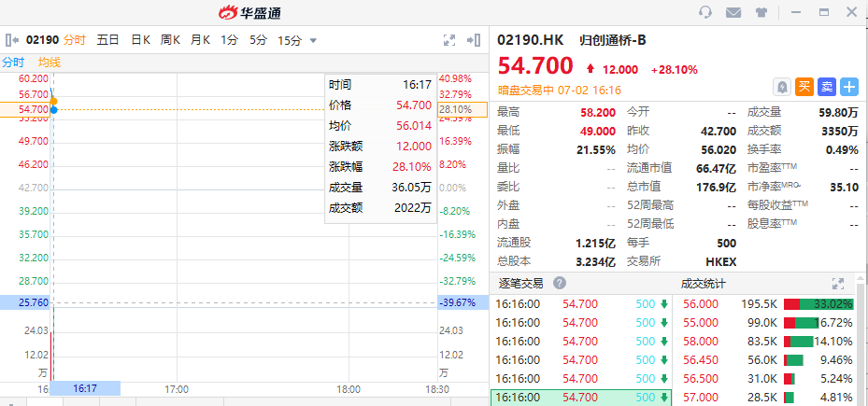Image resolution: width=868 pixels, height=406 pixels.
Task: Click the 02190 code in chart toolbar
Action: [42, 40]
